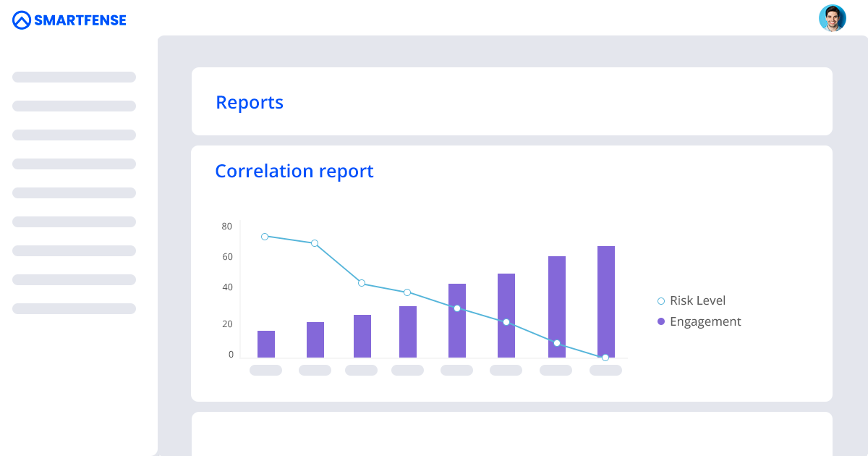
Task: Click the shortest Engagement bar
Action: coord(266,344)
